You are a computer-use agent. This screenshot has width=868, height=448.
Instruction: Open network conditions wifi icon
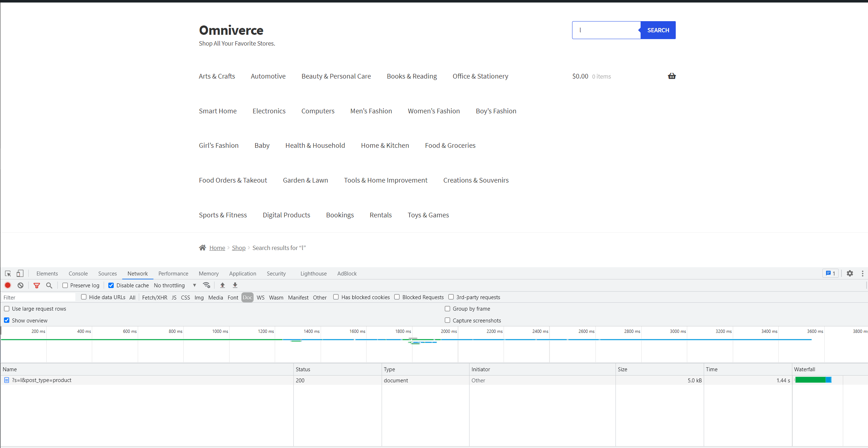(207, 285)
